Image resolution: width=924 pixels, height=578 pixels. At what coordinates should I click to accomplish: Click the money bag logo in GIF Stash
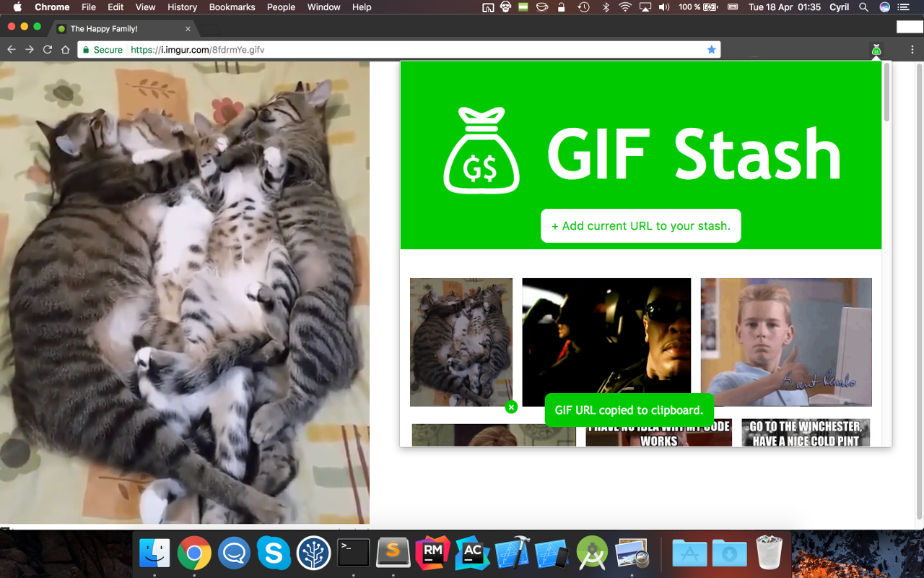481,150
